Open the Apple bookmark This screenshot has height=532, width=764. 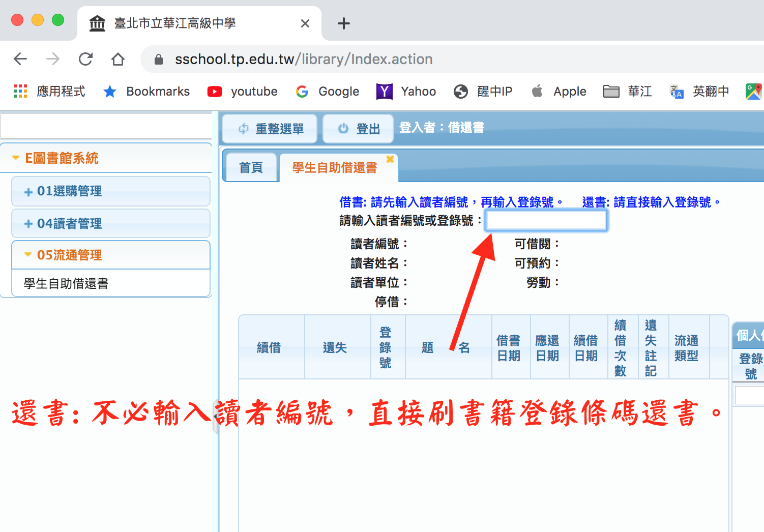[x=559, y=92]
